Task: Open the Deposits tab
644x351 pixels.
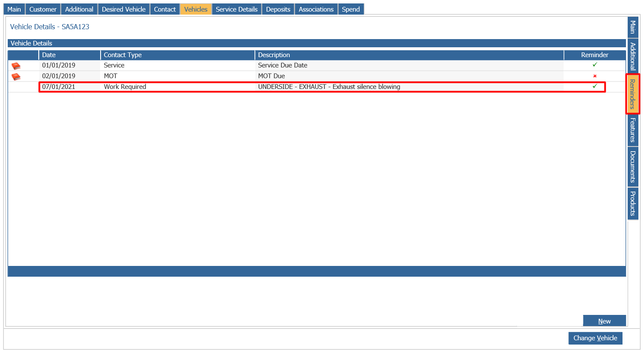Action: coord(278,9)
